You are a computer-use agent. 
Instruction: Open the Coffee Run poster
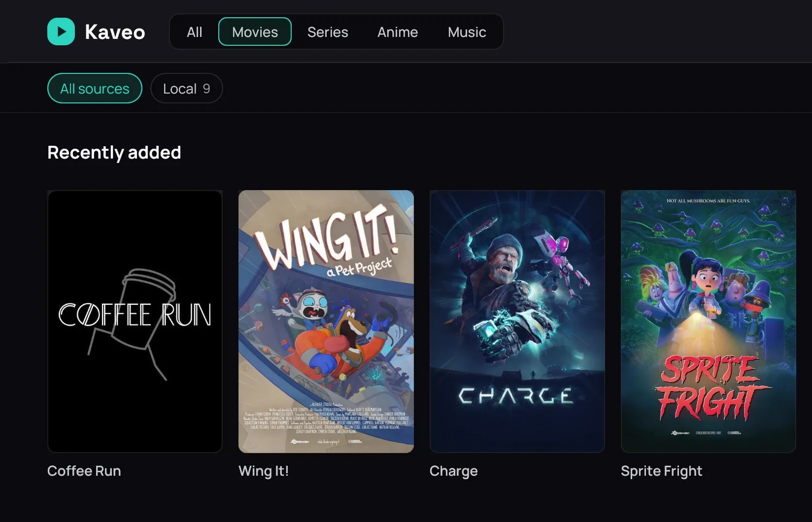pyautogui.click(x=135, y=322)
